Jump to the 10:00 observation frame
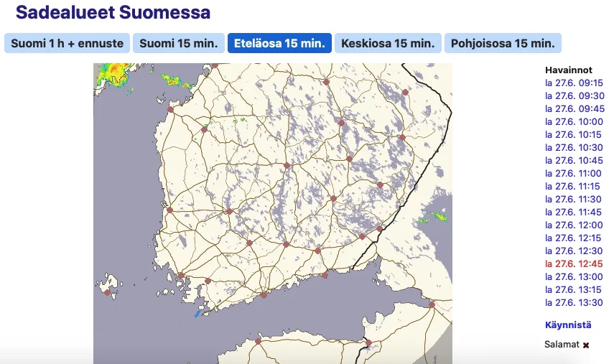 [x=574, y=122]
